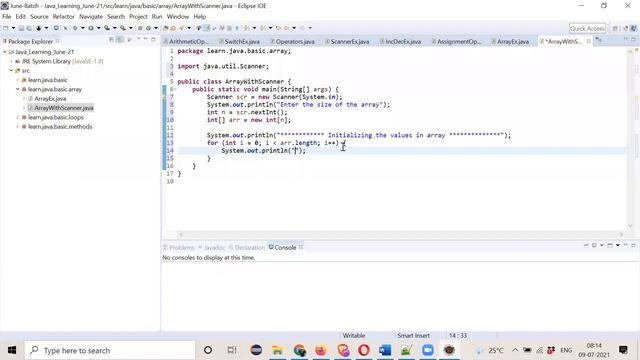The image size is (640, 360).
Task: Click the New file toolbar icon
Action: (x=5, y=28)
